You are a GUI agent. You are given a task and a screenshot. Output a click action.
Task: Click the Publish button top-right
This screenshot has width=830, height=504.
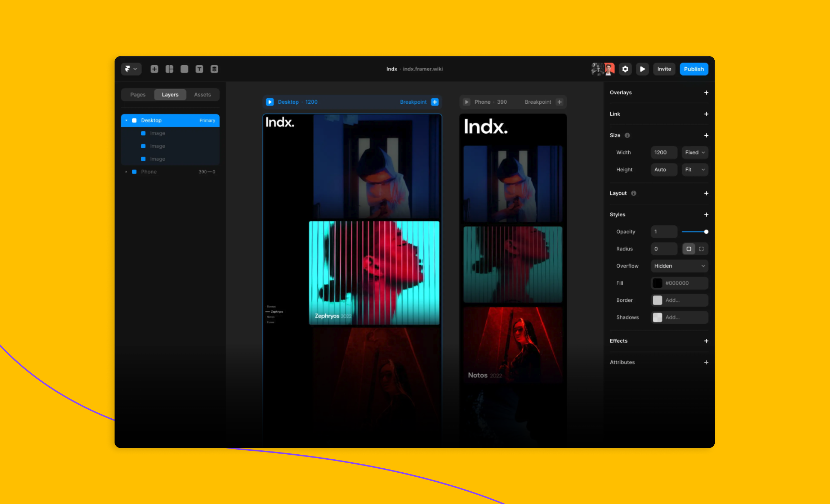click(693, 69)
